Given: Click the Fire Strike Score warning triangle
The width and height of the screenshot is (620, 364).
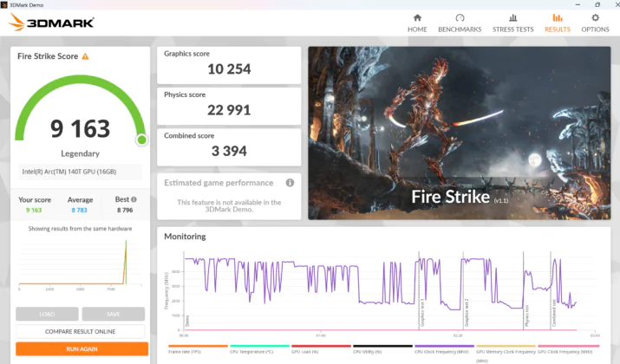Looking at the screenshot, I should pos(85,56).
